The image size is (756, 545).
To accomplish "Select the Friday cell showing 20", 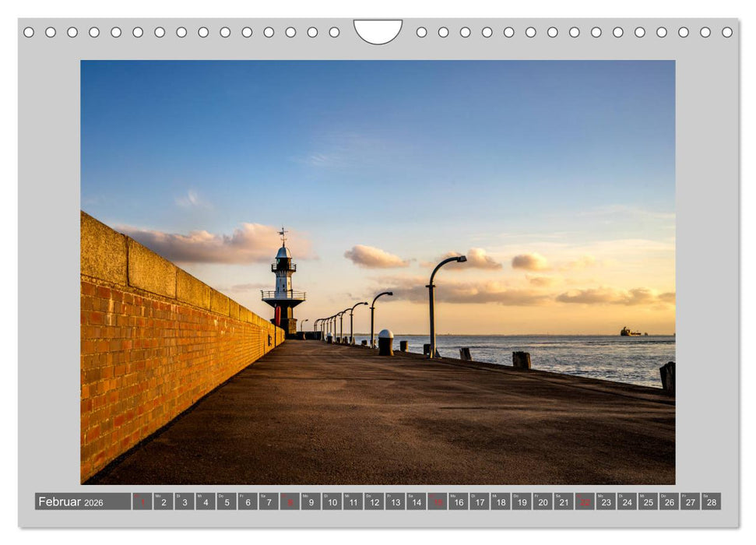I will pos(541,502).
